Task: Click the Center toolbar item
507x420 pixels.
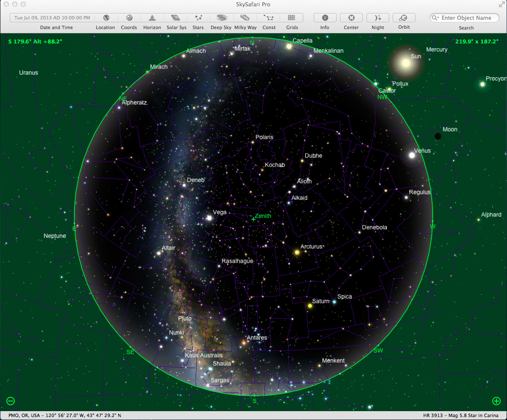Action: coord(351,18)
